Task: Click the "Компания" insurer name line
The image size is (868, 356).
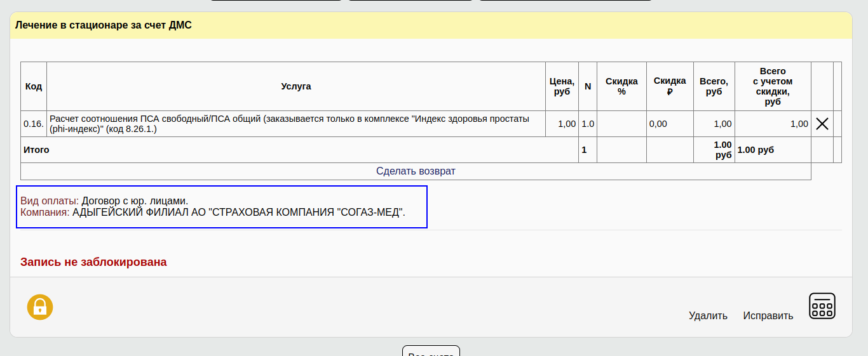Action: tap(213, 213)
